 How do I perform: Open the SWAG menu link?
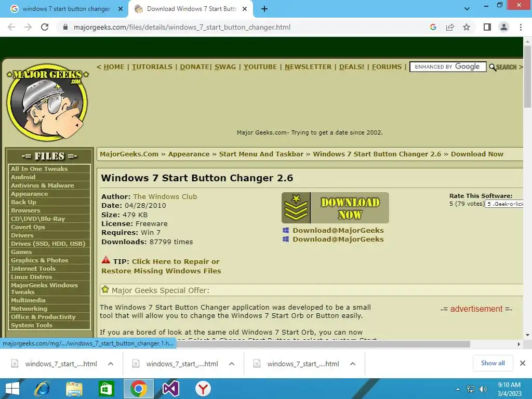[225, 67]
